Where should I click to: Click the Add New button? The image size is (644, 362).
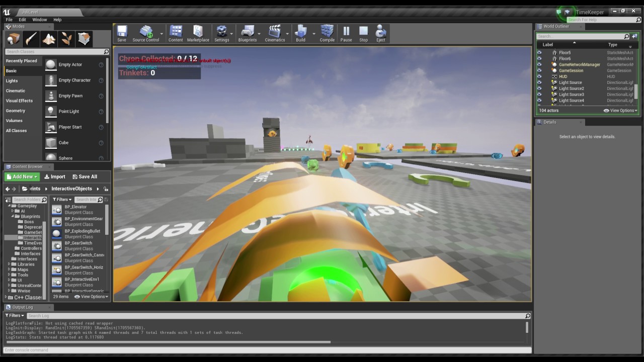pos(22,176)
